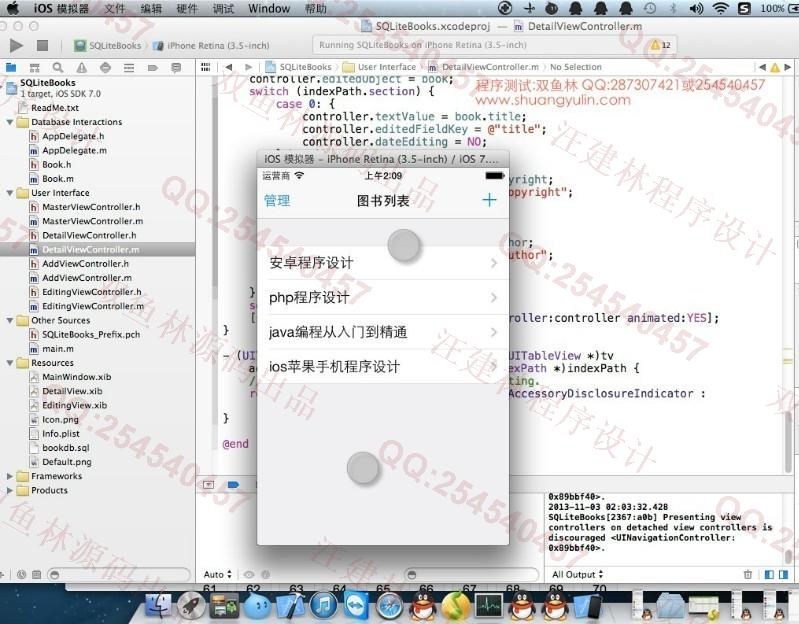
Task: Open the Project navigator folder icon
Action: coord(11,67)
